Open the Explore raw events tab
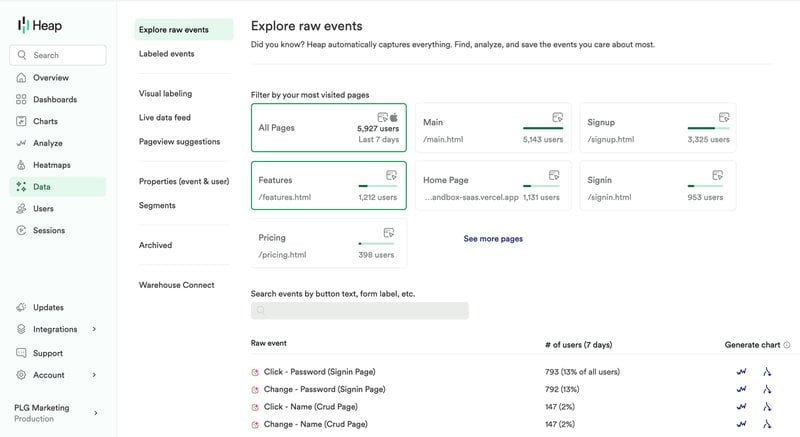Screen dimensions: 800x437 coord(184,30)
